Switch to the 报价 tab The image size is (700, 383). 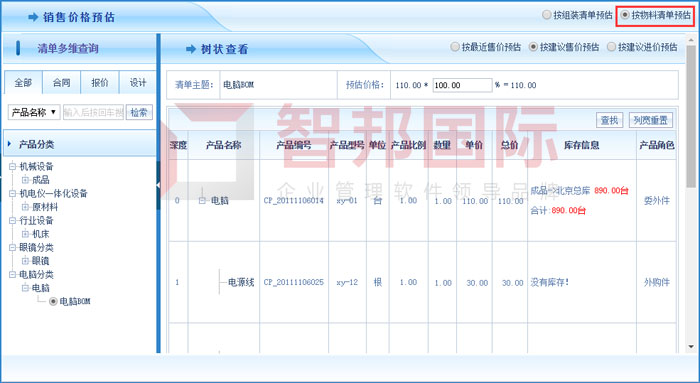(100, 83)
